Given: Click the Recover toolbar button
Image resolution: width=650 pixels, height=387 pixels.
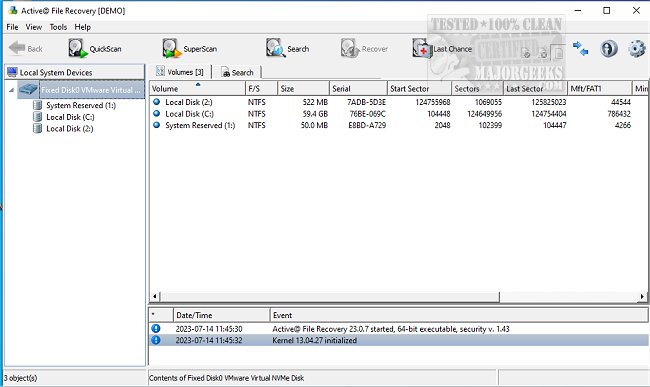Looking at the screenshot, I should click(x=364, y=48).
